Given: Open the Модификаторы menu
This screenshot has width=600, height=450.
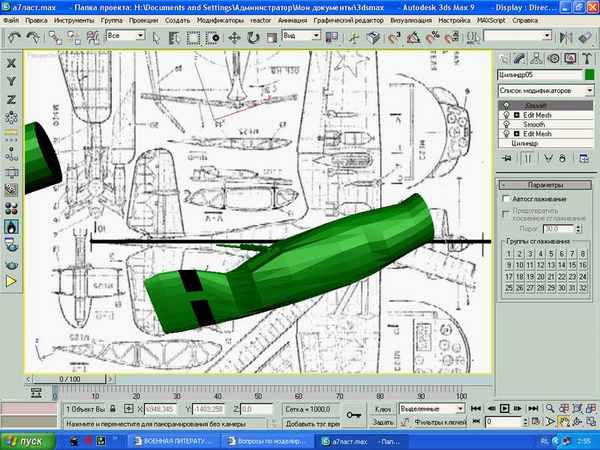Looking at the screenshot, I should tap(220, 20).
